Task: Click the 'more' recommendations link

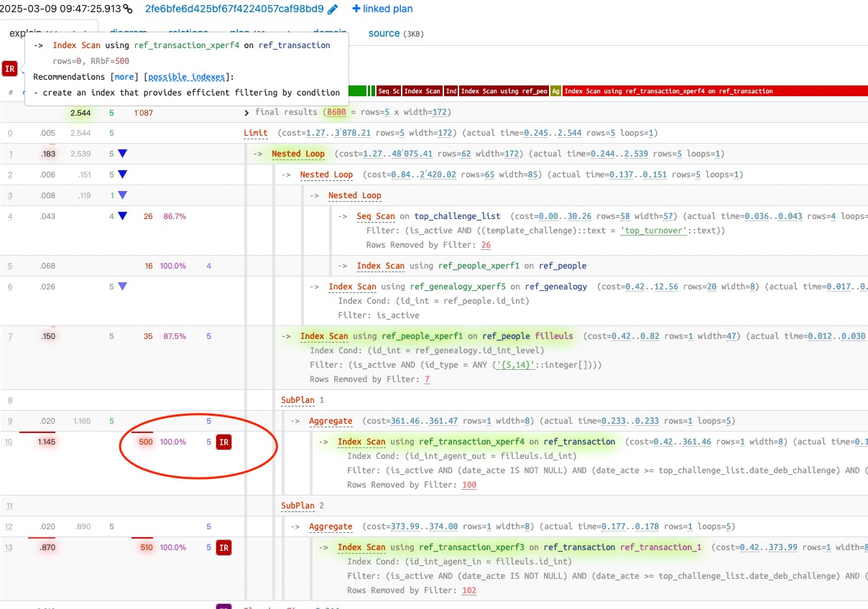Action: pyautogui.click(x=124, y=77)
